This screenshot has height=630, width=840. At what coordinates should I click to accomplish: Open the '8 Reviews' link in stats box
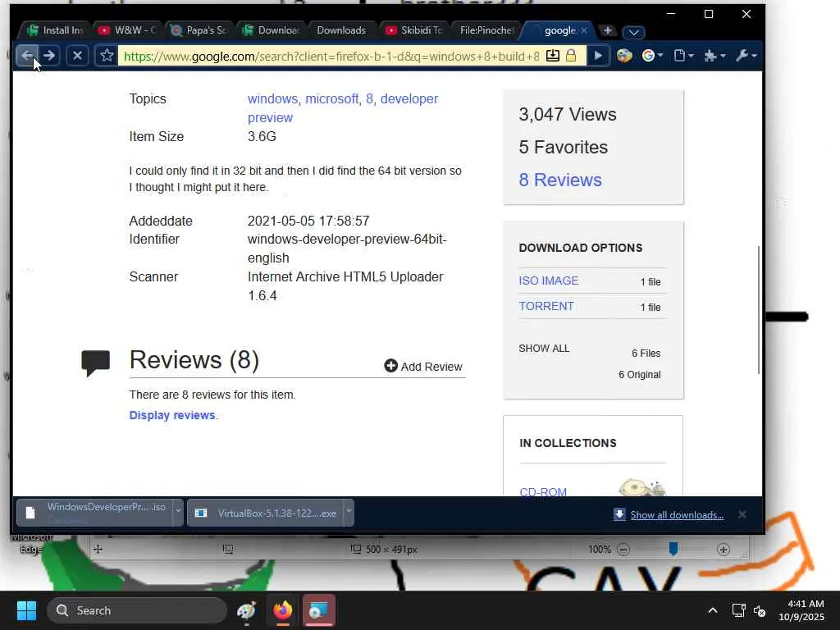click(x=559, y=180)
